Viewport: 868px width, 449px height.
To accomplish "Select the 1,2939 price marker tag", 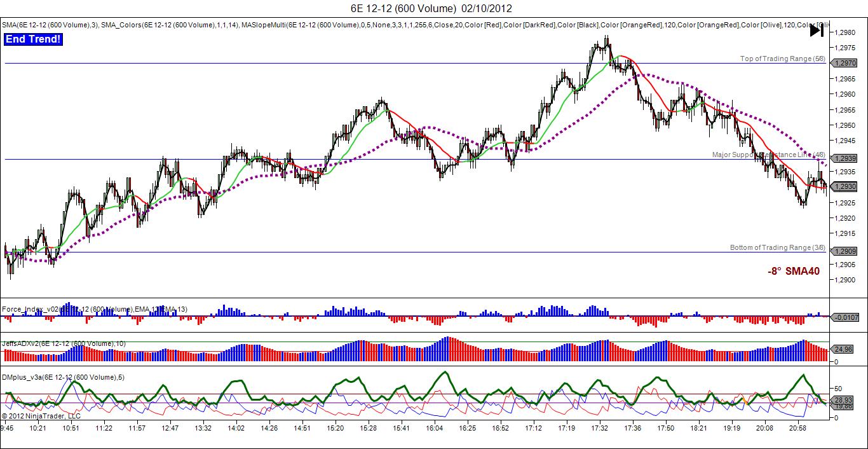I will 844,159.
